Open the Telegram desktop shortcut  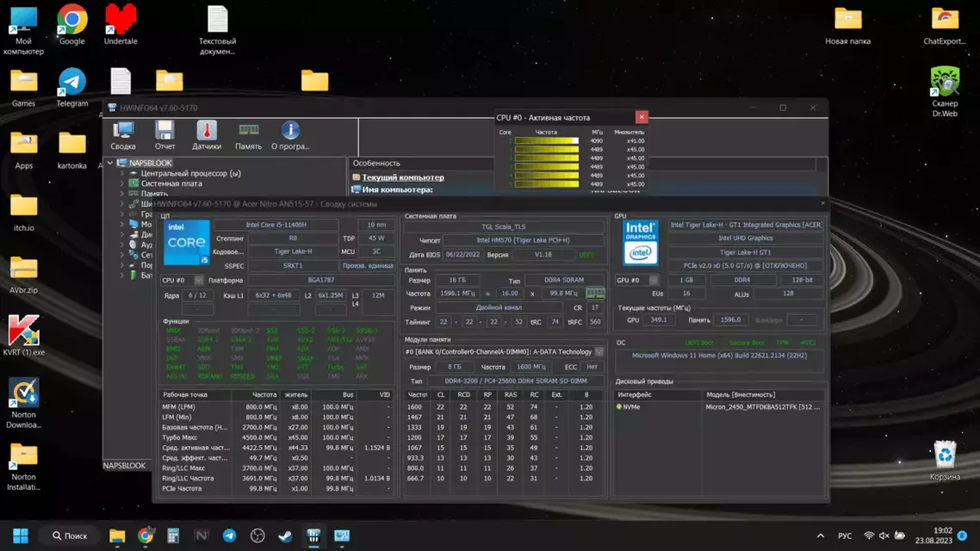(x=71, y=88)
